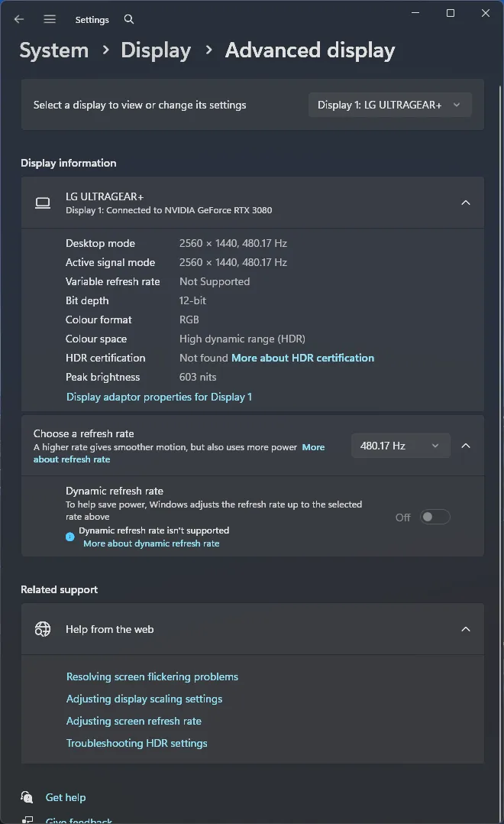
Task: Collapse the LG ULTRAGEAR+ display information section
Action: point(466,203)
